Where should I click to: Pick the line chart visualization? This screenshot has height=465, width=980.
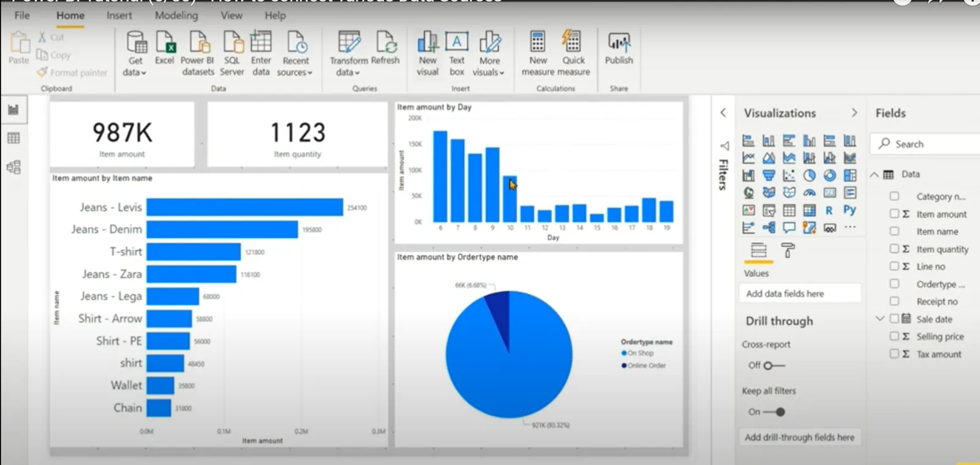click(748, 158)
